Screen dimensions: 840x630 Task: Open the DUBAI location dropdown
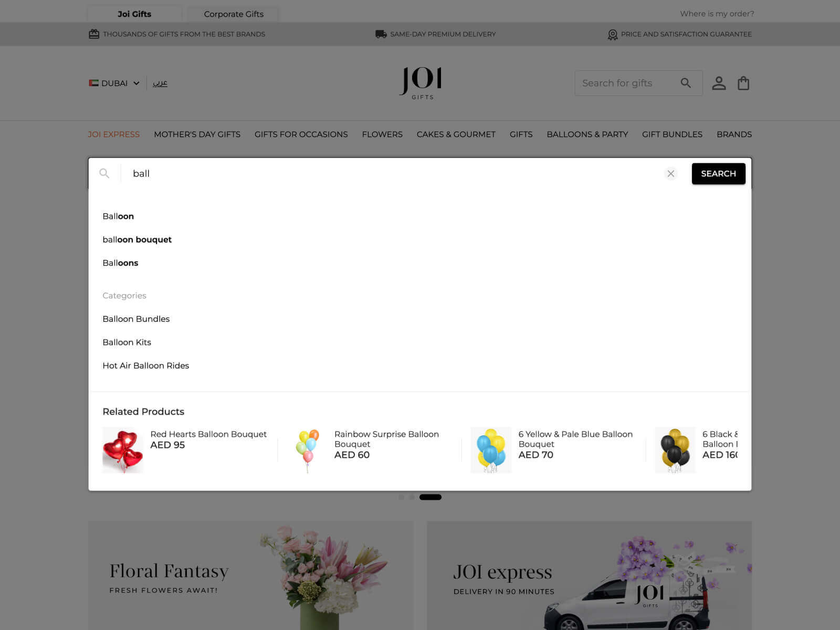pyautogui.click(x=114, y=83)
